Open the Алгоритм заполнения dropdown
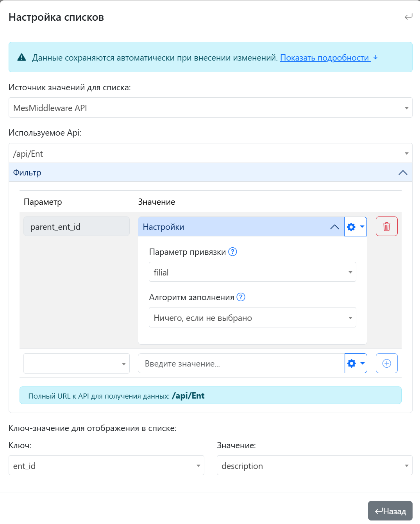 click(252, 318)
